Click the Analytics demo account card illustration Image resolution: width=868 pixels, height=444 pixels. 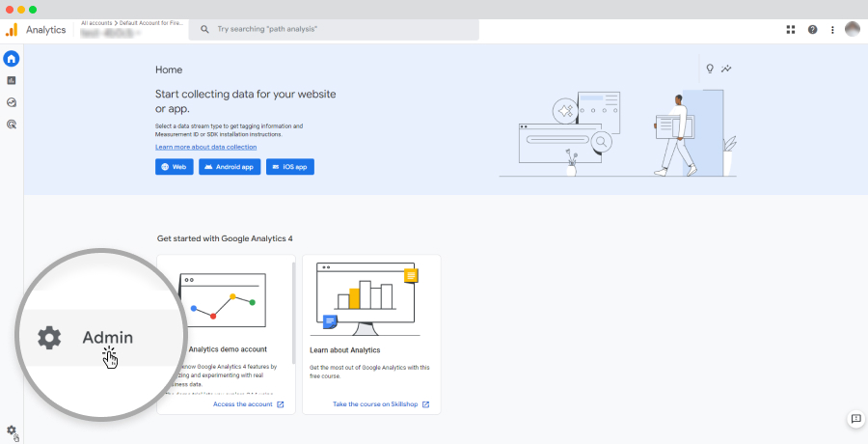223,300
